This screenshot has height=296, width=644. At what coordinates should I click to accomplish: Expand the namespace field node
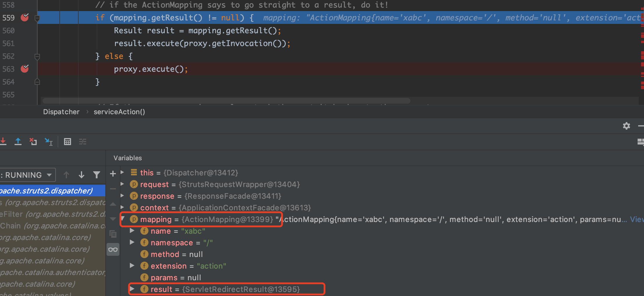click(x=132, y=242)
